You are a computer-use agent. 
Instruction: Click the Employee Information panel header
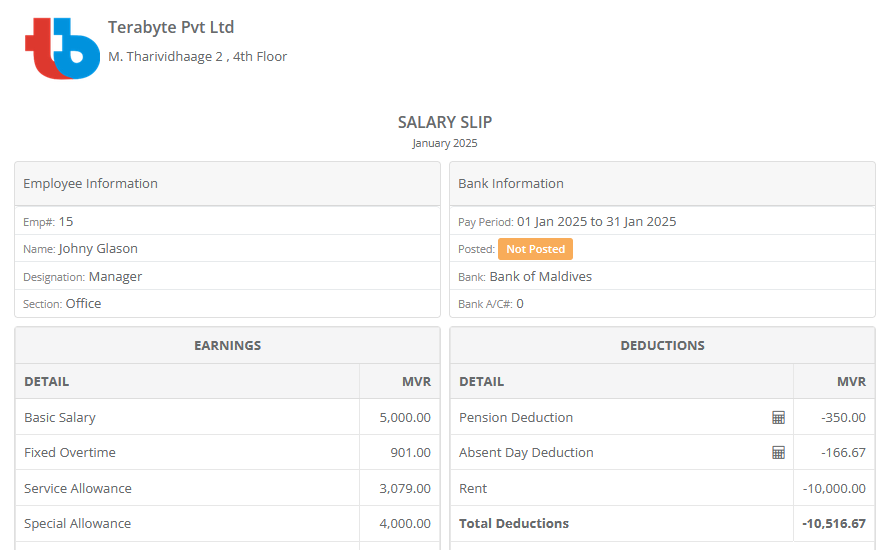click(x=227, y=184)
